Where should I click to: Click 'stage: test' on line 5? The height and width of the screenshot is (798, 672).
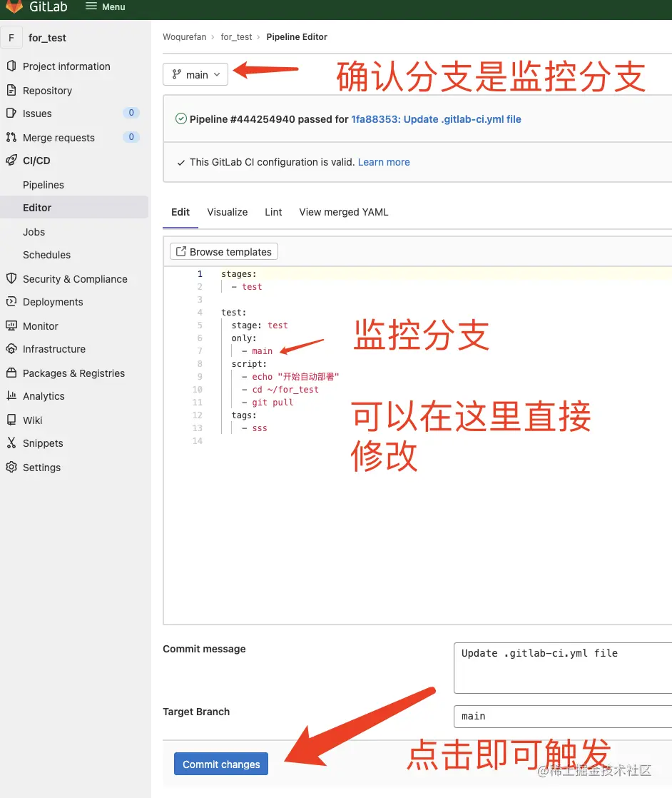(x=260, y=325)
